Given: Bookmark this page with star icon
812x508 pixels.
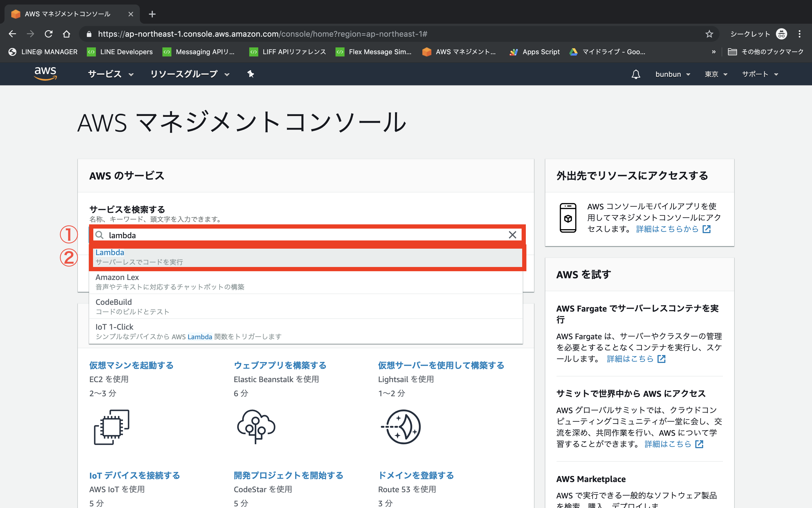Looking at the screenshot, I should point(709,34).
